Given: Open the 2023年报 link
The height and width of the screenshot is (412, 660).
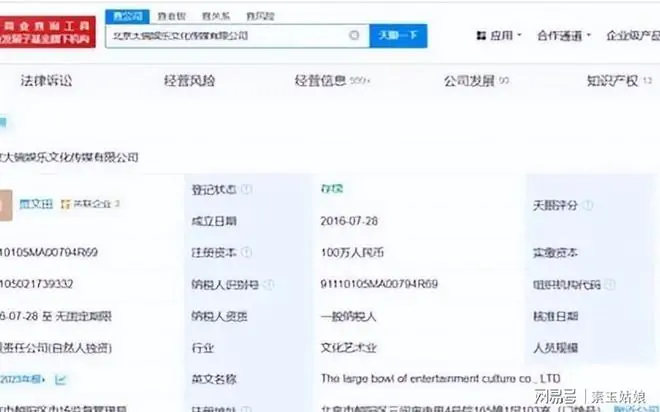Looking at the screenshot, I should click(x=22, y=380).
